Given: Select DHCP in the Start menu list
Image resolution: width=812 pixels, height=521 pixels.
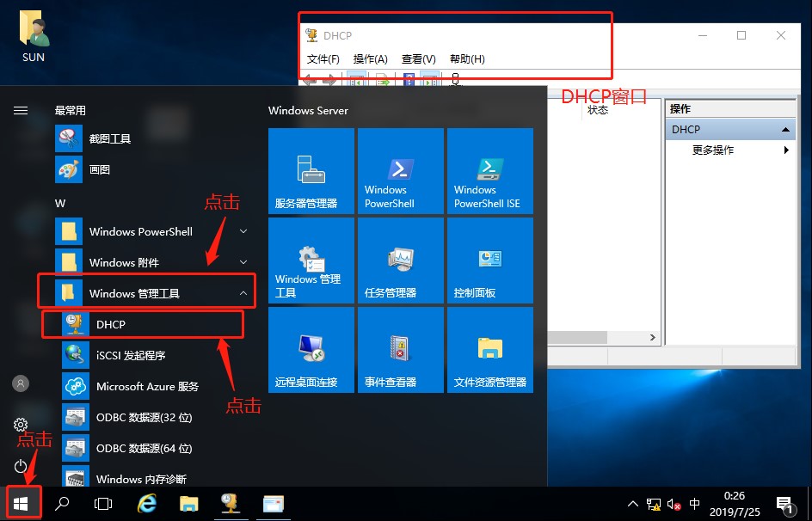Looking at the screenshot, I should tap(143, 324).
